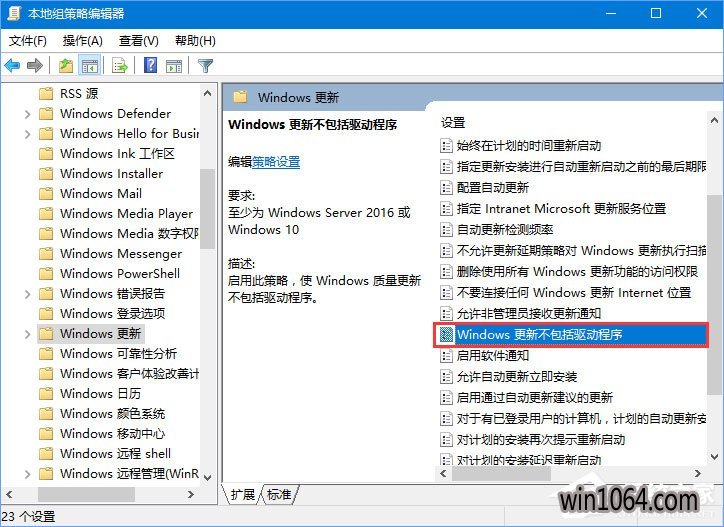Open the 策略设置 edit link
The image size is (724, 527).
click(276, 162)
